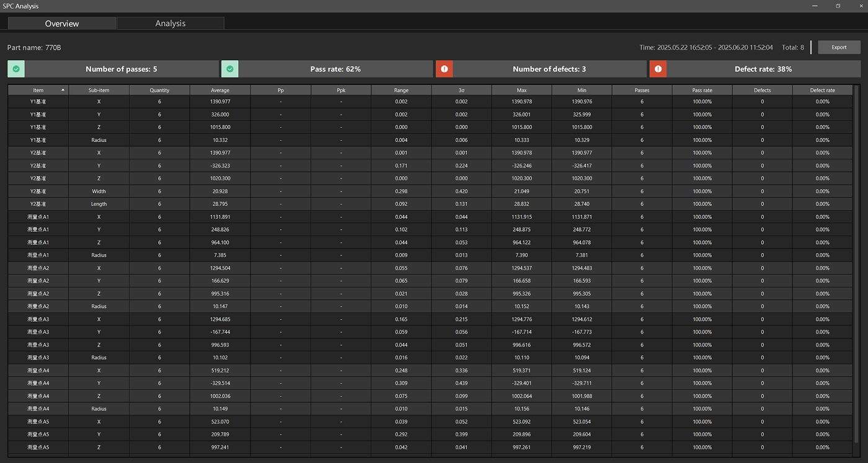Click the red alert icon beside Number of defects
Viewport: 868px width, 463px height.
pyautogui.click(x=444, y=69)
